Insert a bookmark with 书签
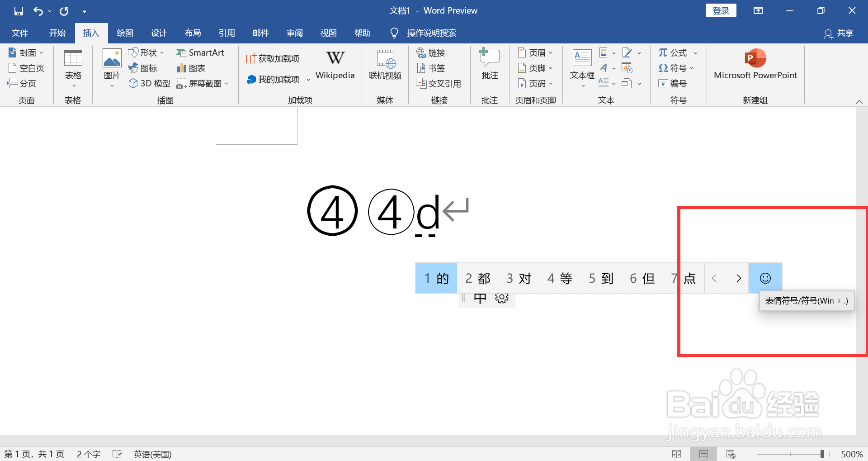Screen dimensions: 868x461 coord(430,68)
